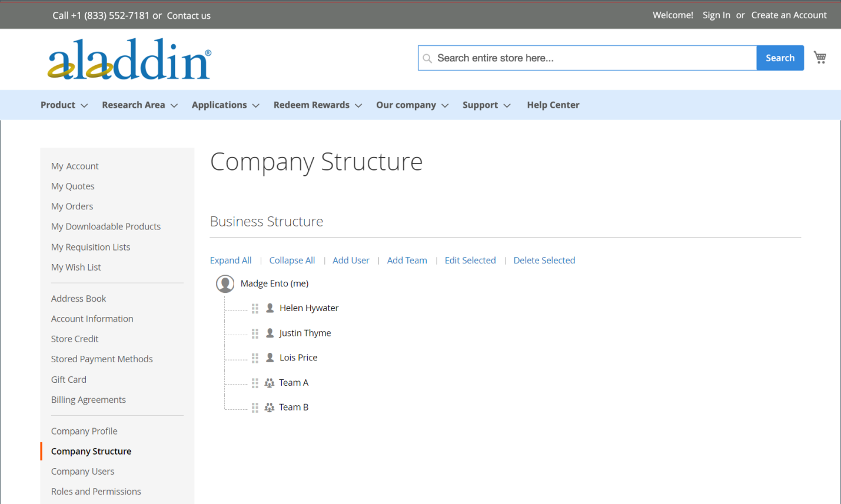This screenshot has width=841, height=504.
Task: Select Team A in the structure tree
Action: [x=294, y=383]
